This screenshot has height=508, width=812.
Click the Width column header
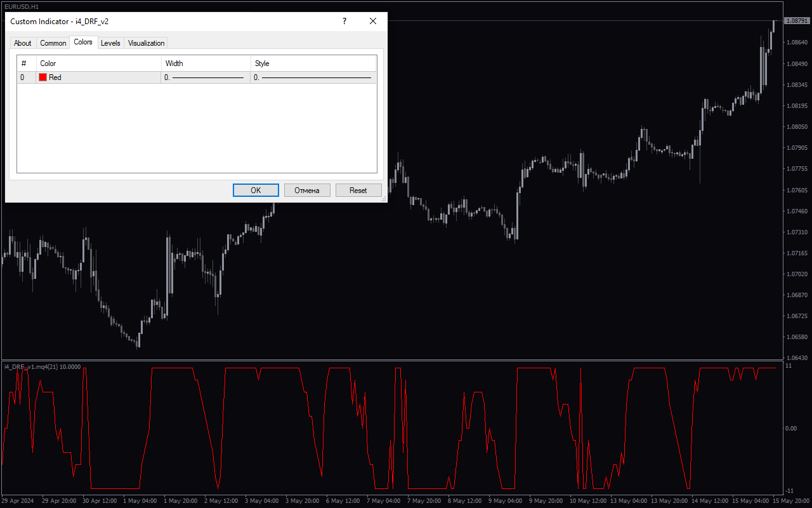tap(206, 63)
